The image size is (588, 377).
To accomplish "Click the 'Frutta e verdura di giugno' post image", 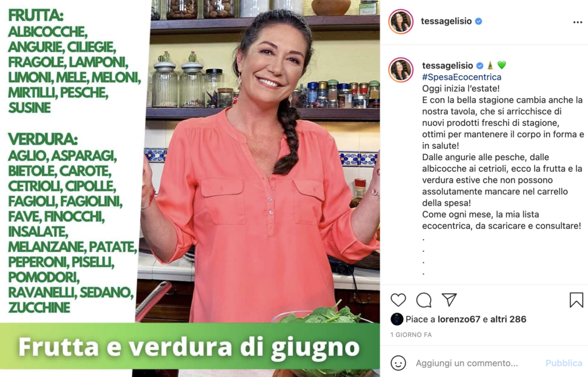I will coord(189,188).
